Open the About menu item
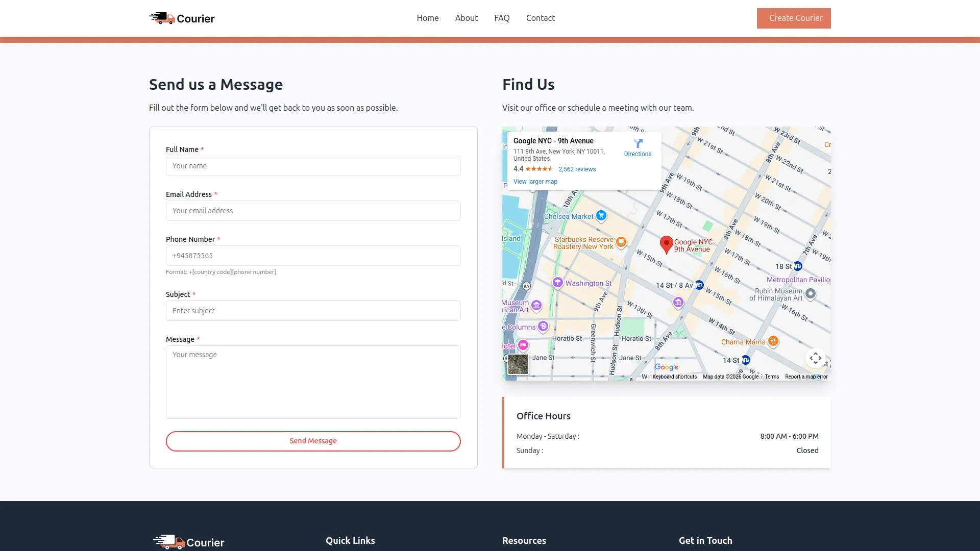The width and height of the screenshot is (980, 551). (x=466, y=18)
